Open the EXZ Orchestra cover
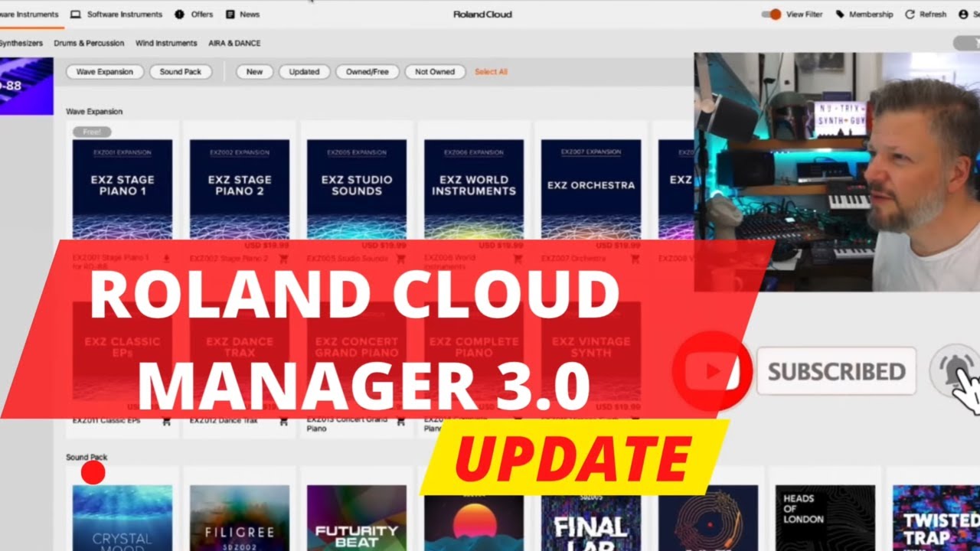980x551 pixels. [591, 189]
